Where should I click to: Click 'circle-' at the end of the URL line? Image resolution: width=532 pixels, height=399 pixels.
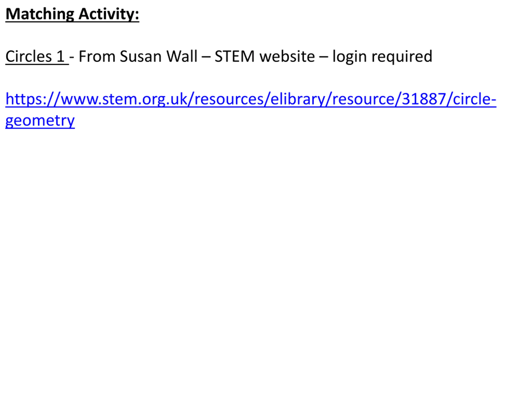(x=474, y=99)
